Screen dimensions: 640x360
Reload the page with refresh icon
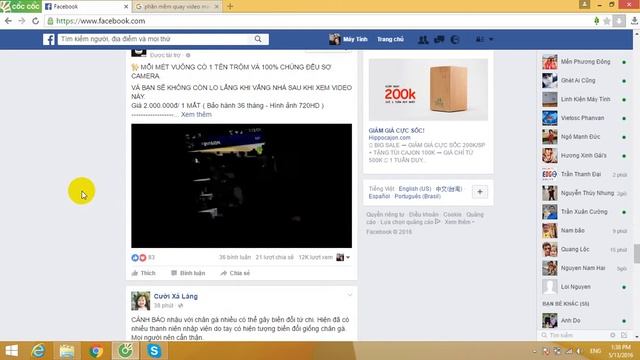[x=36, y=21]
